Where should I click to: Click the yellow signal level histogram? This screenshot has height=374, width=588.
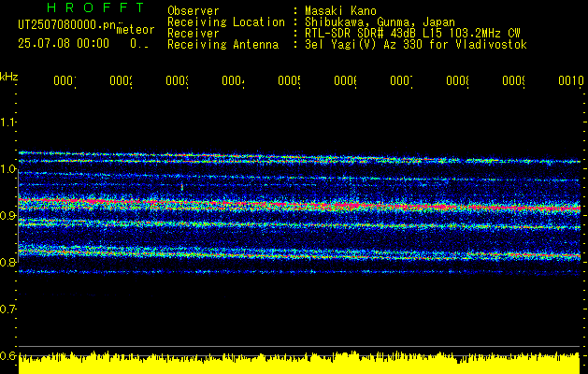tap(299, 363)
